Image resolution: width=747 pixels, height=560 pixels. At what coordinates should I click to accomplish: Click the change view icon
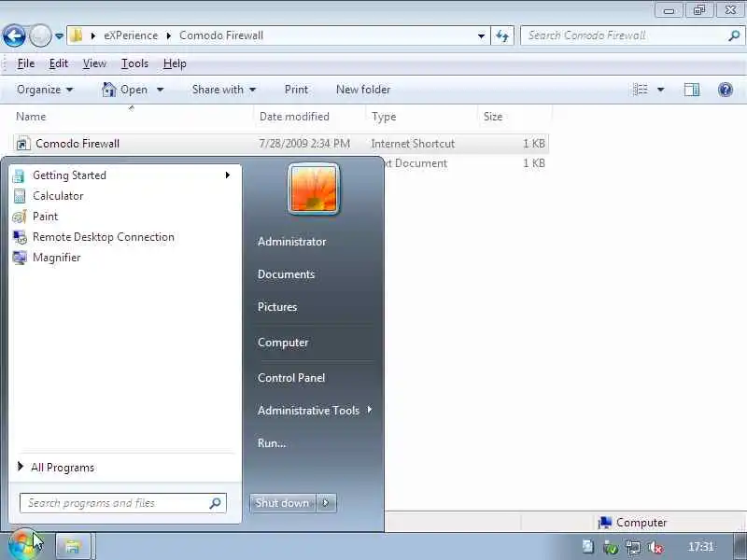point(641,90)
